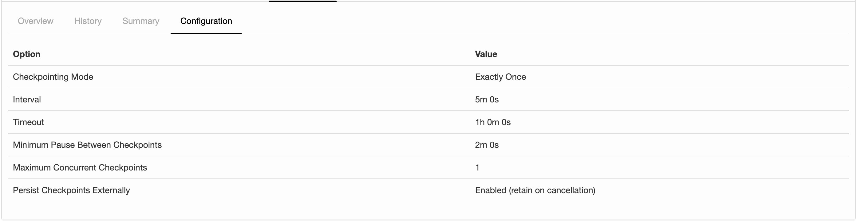Viewport: 868px width, 222px height.
Task: Click the Option column header
Action: (x=27, y=54)
